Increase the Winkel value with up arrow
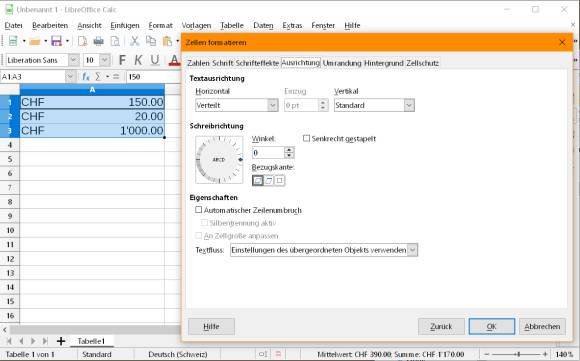The height and width of the screenshot is (361, 580). (289, 150)
